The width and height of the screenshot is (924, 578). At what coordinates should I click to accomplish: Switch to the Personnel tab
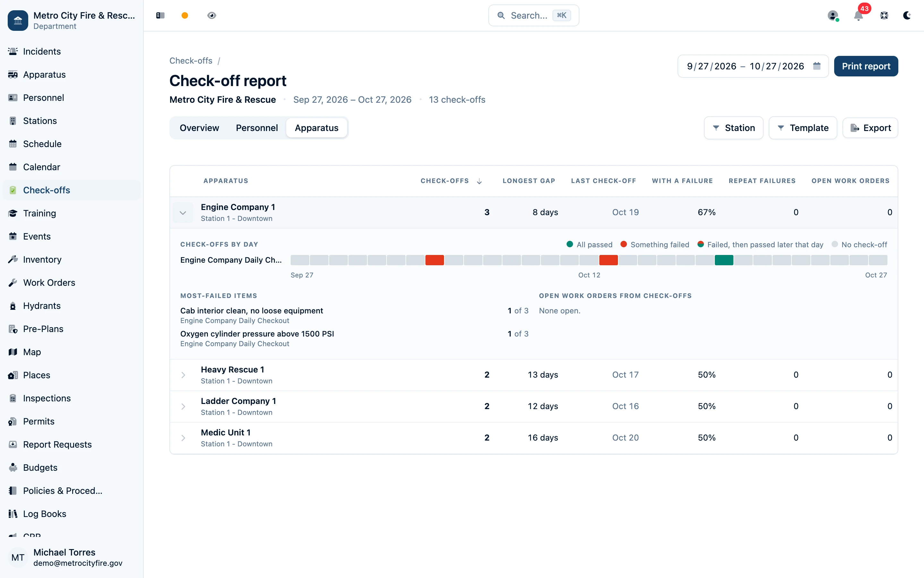coord(257,128)
